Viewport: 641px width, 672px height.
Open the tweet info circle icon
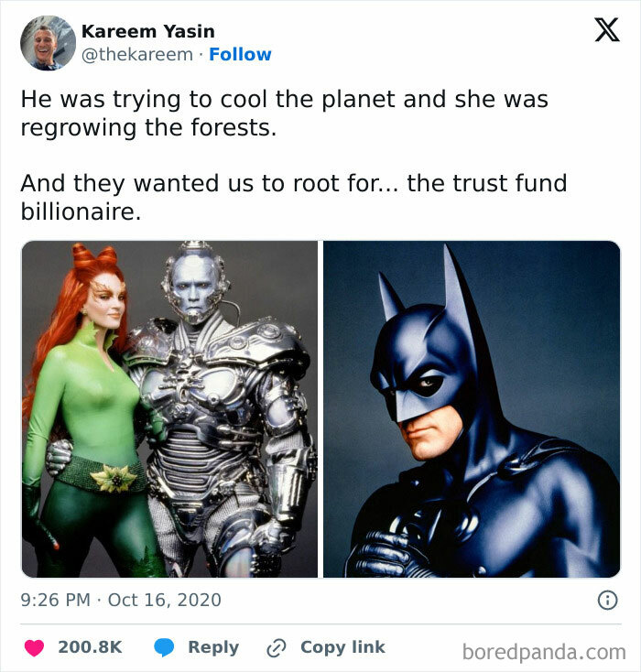(606, 602)
